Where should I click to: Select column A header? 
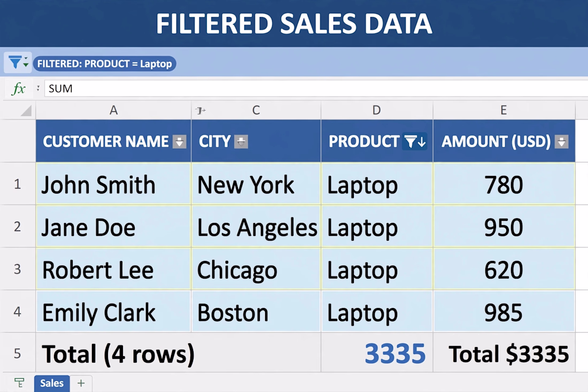click(x=114, y=110)
